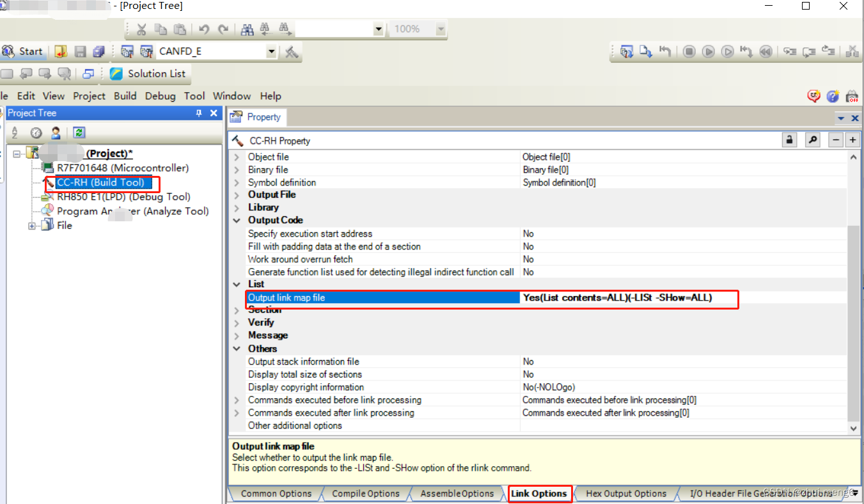Click the red speech bubble icon
Viewport: 864px width, 504px height.
tap(813, 96)
